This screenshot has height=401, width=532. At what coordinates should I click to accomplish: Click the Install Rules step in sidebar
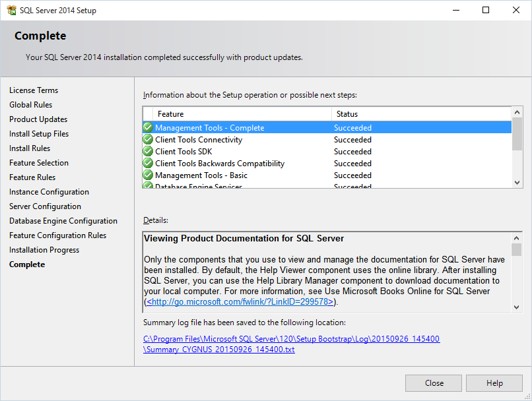click(30, 148)
